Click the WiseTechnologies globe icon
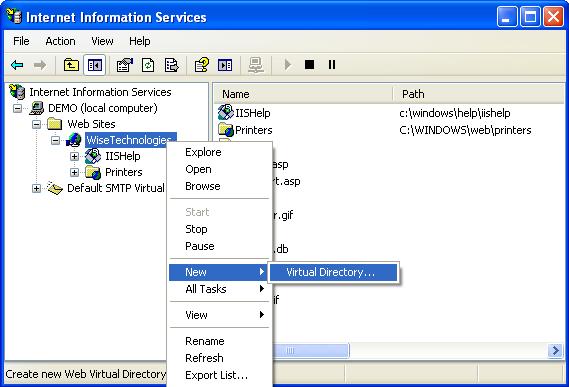The height and width of the screenshot is (387, 569). coord(74,140)
